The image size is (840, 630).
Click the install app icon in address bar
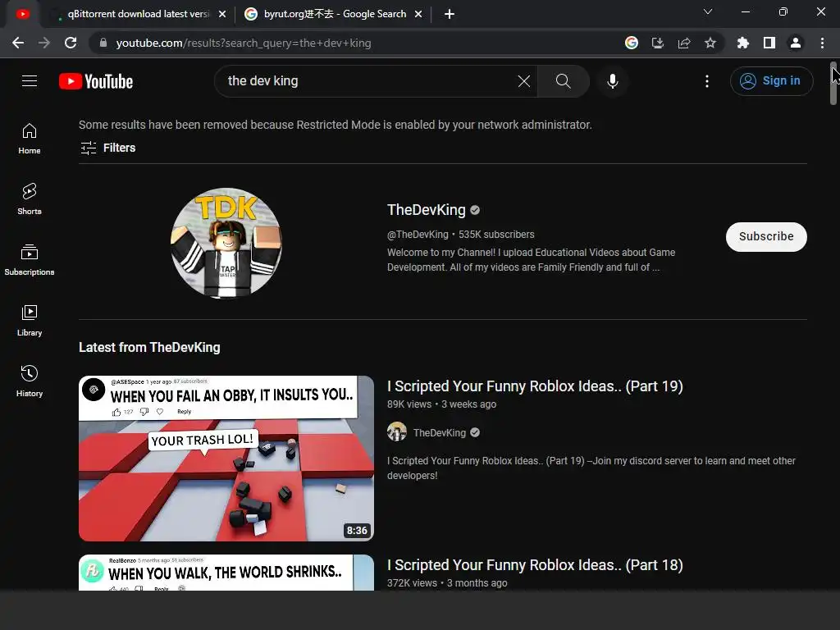(x=658, y=43)
